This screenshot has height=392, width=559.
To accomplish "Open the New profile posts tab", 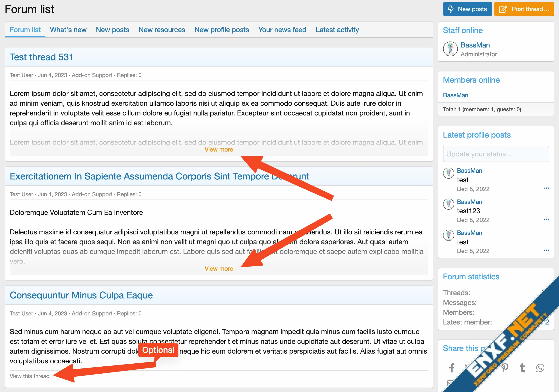I will [222, 30].
